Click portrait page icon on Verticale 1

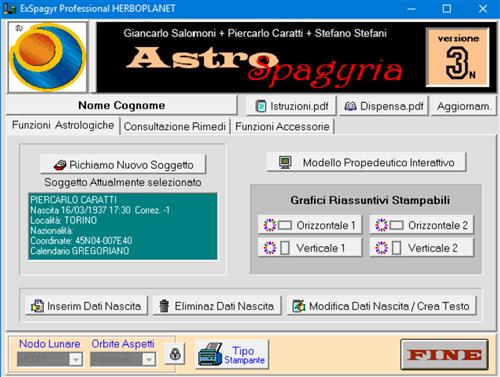pos(285,248)
